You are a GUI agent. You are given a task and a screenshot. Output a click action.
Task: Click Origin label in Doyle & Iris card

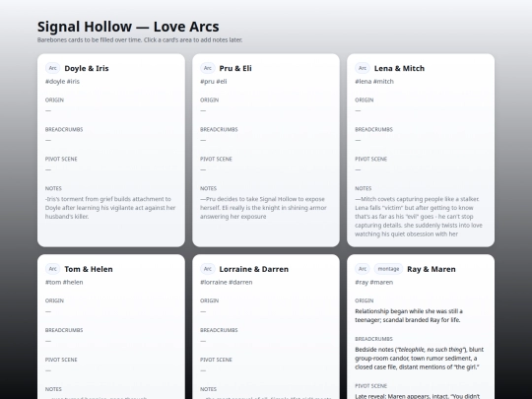point(54,100)
